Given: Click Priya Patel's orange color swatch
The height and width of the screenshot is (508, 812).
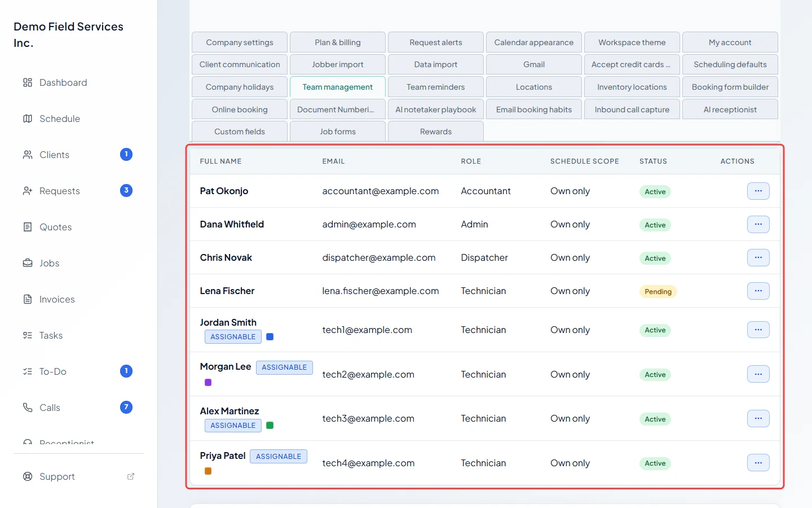Looking at the screenshot, I should [x=208, y=471].
